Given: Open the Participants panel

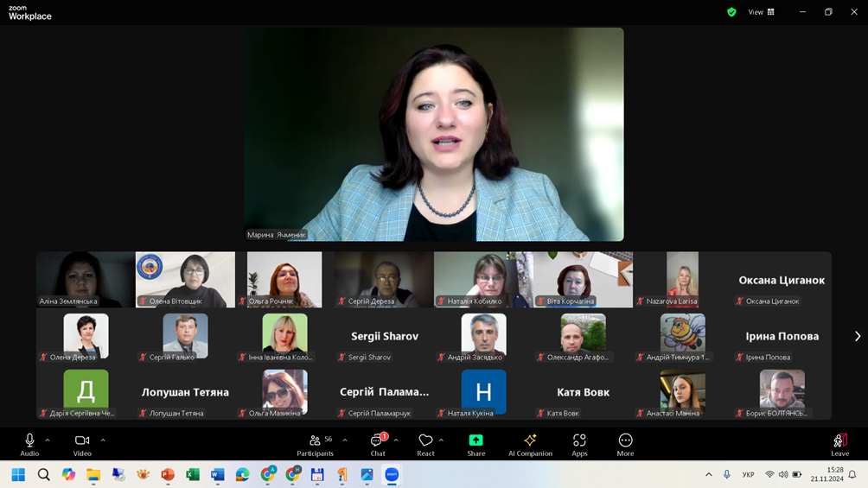Looking at the screenshot, I should tap(315, 445).
